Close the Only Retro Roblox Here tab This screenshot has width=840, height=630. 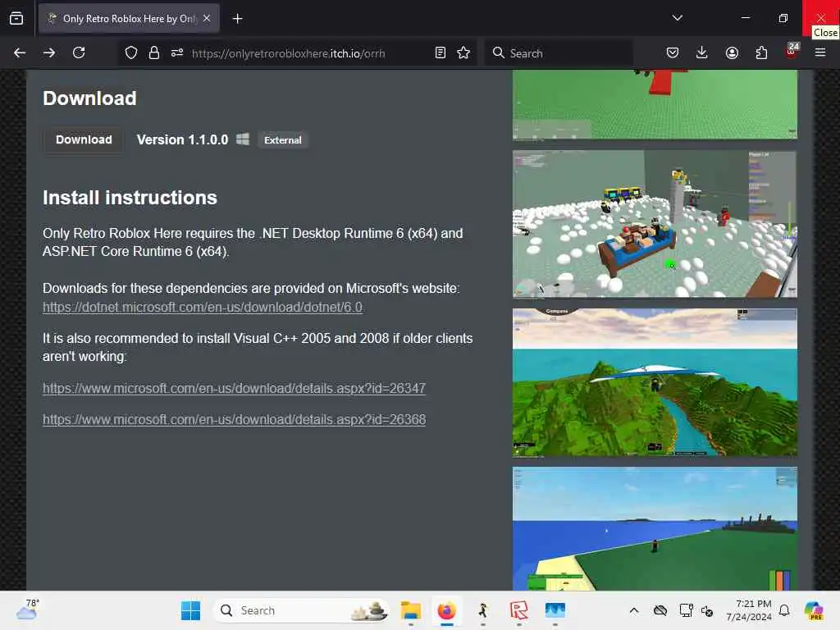click(x=207, y=18)
